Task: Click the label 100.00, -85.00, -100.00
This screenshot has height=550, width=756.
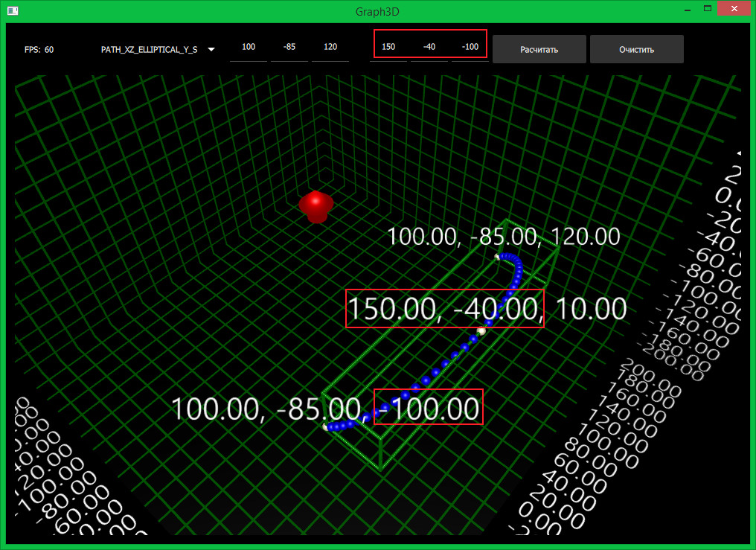Action: point(325,409)
